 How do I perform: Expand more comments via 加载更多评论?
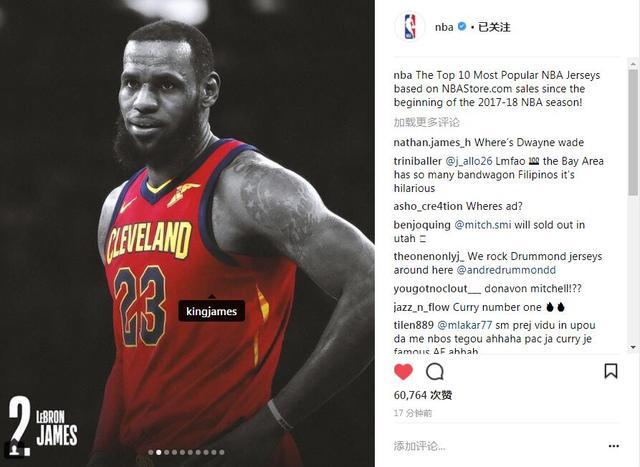[x=427, y=122]
